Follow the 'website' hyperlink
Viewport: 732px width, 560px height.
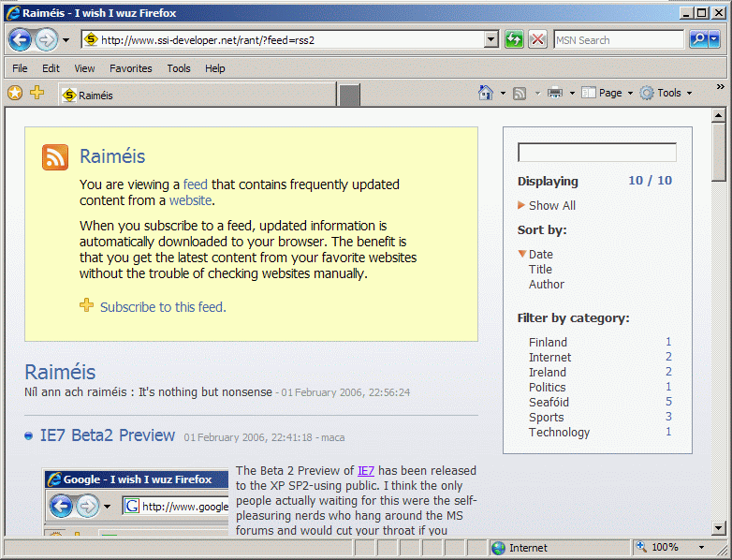[190, 200]
